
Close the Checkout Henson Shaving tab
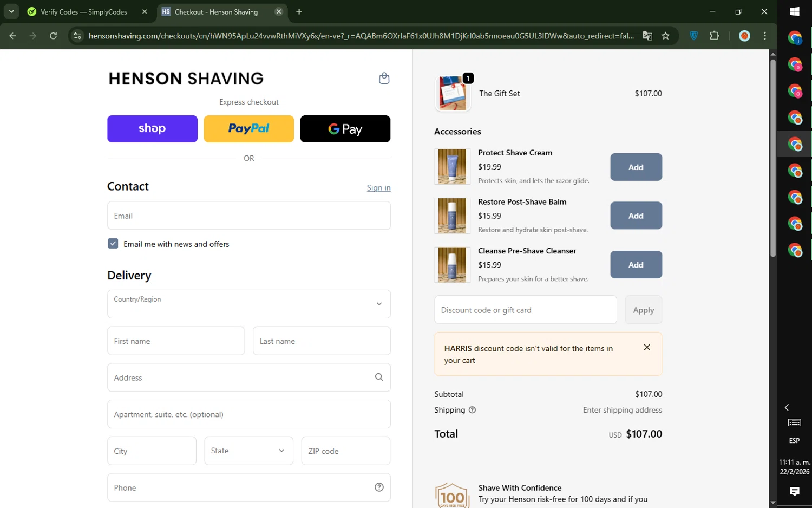[x=279, y=11]
